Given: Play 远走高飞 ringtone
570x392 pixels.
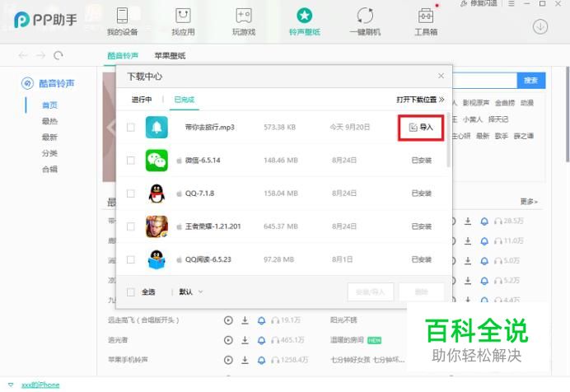Looking at the screenshot, I should click(x=228, y=320).
